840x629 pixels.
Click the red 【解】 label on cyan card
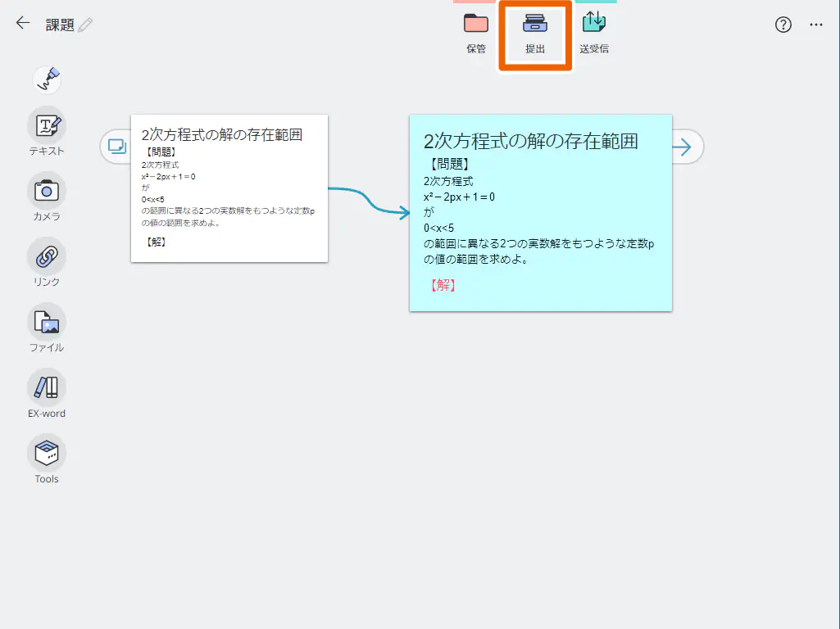click(x=442, y=285)
